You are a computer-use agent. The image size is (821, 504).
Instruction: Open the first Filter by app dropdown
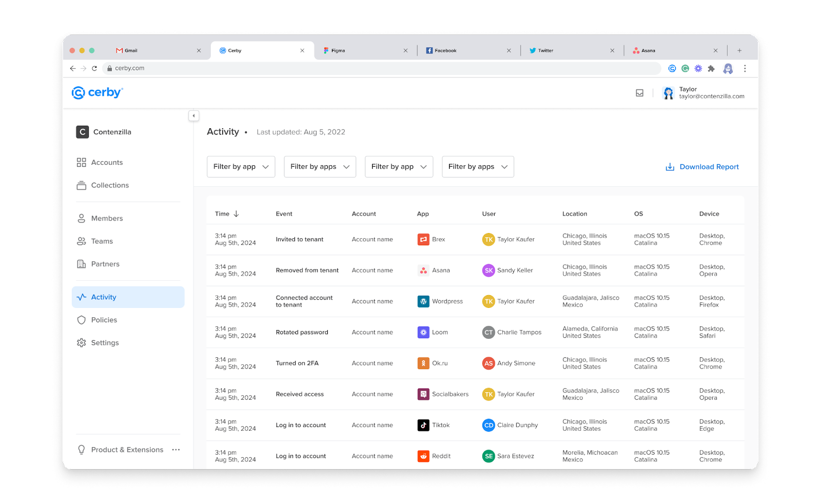[x=241, y=167]
